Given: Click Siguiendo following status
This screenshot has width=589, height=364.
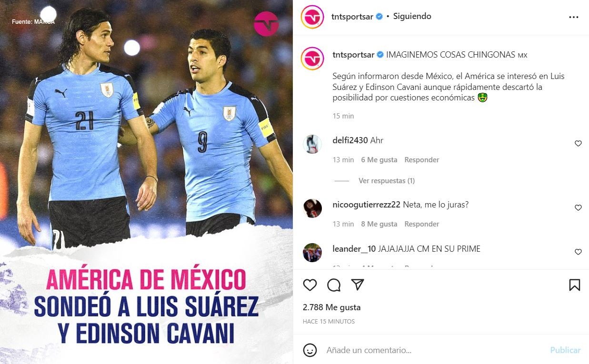Looking at the screenshot, I should 411,16.
